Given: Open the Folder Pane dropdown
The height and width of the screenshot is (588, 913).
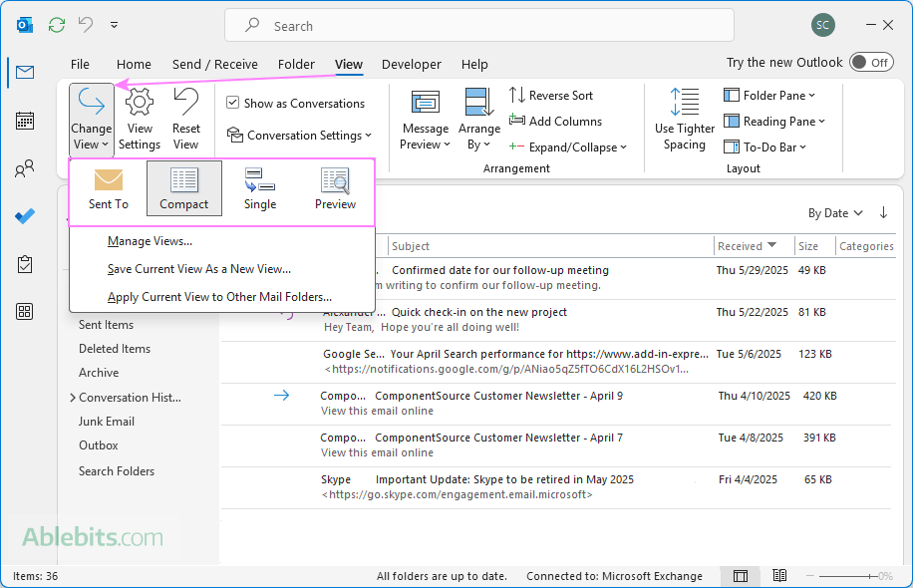Looking at the screenshot, I should coord(769,95).
